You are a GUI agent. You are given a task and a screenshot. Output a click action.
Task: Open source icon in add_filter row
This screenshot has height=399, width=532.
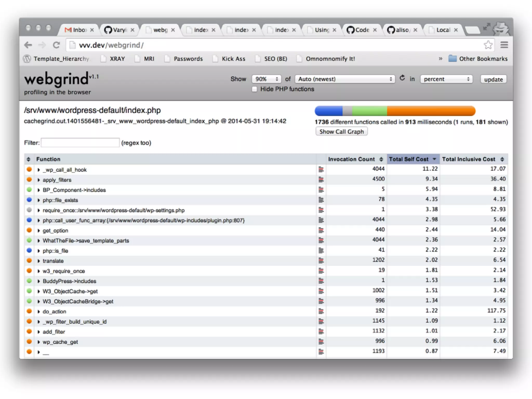[321, 331]
